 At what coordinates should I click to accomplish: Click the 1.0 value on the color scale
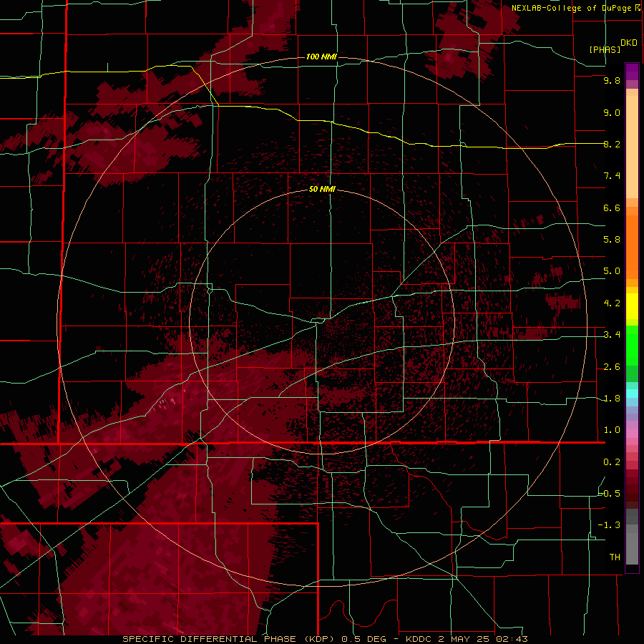point(612,430)
